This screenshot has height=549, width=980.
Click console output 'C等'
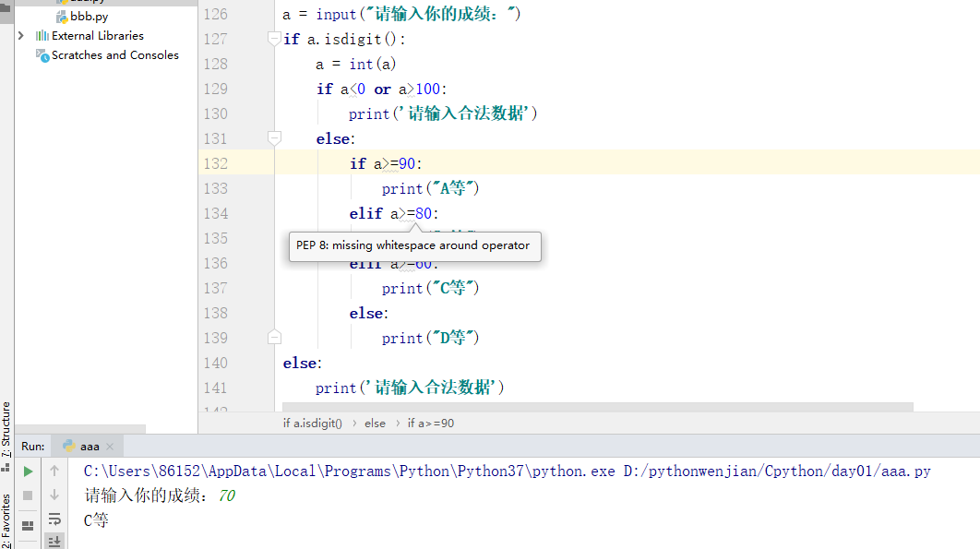coord(96,519)
